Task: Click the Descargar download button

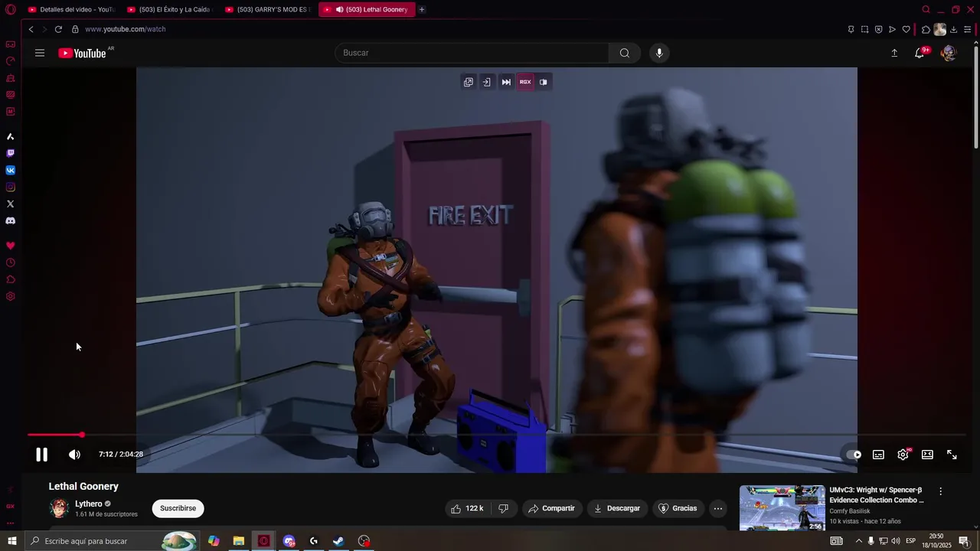Action: (617, 508)
